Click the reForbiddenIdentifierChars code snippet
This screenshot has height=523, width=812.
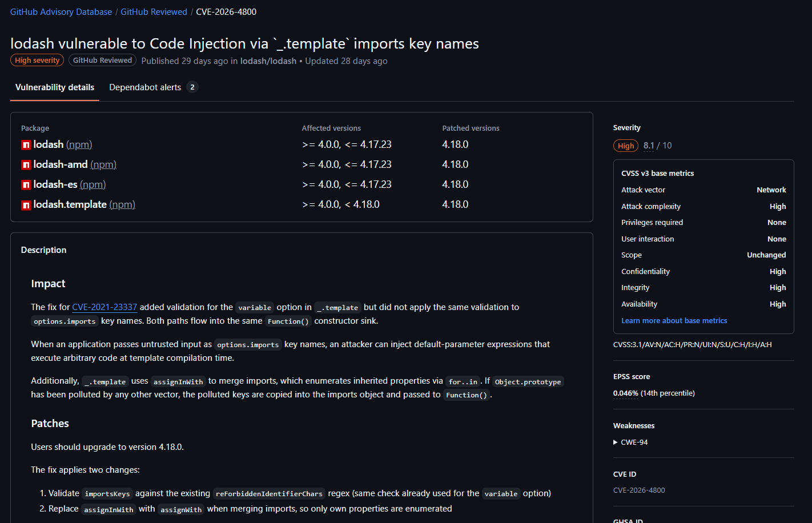[269, 494]
